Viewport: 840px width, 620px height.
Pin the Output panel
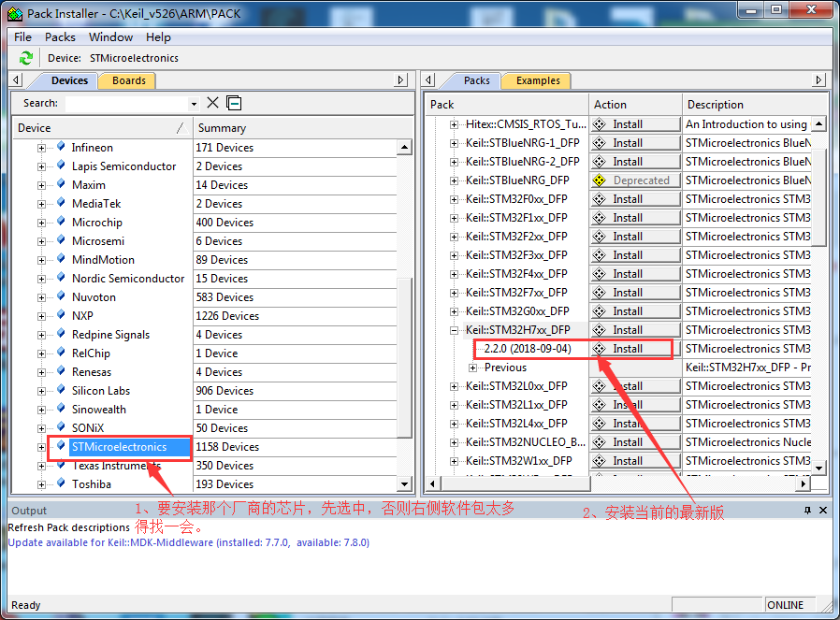click(x=807, y=511)
